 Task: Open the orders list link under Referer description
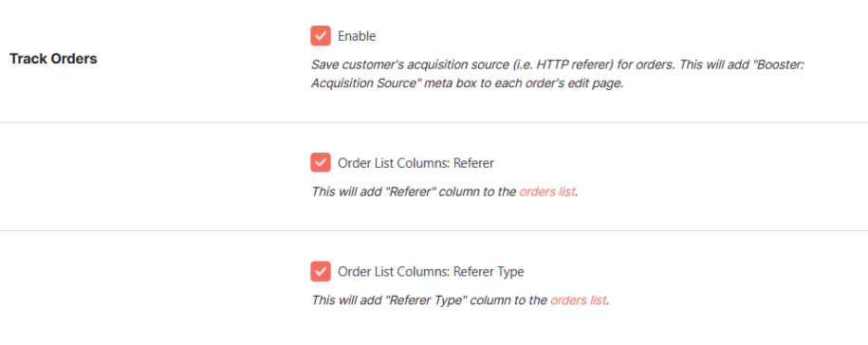click(547, 192)
